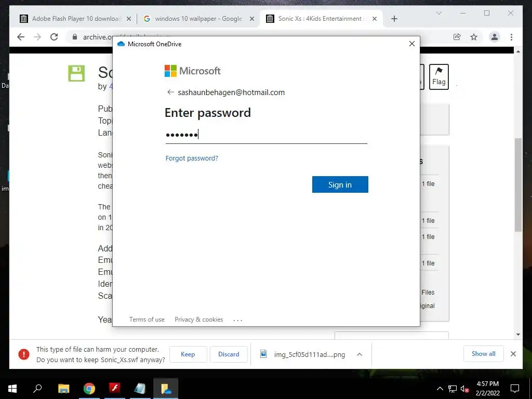Click the page vertical scrollbar thumb
Viewport: 532px width, 399px height.
[x=518, y=185]
